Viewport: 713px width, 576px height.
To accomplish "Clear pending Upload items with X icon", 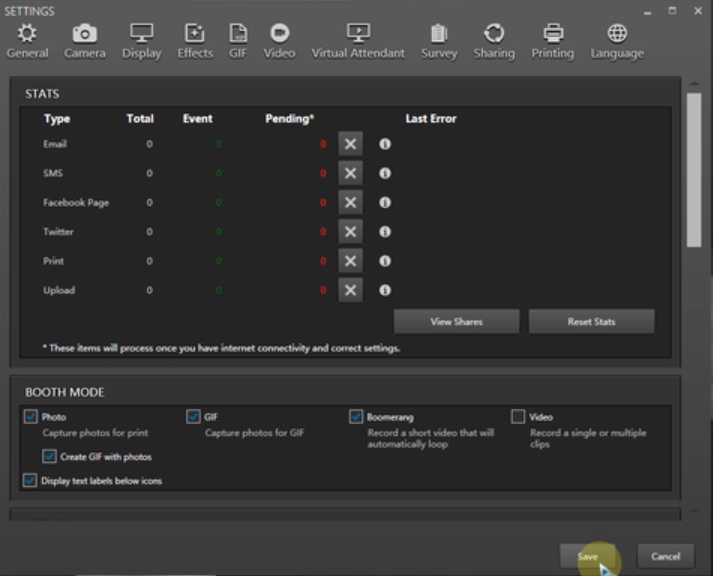I will pos(350,291).
